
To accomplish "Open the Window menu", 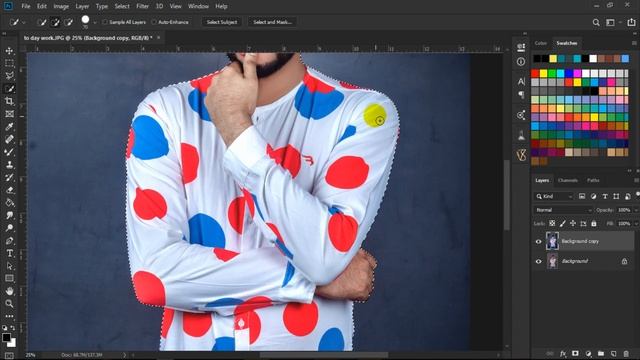I will (198, 6).
